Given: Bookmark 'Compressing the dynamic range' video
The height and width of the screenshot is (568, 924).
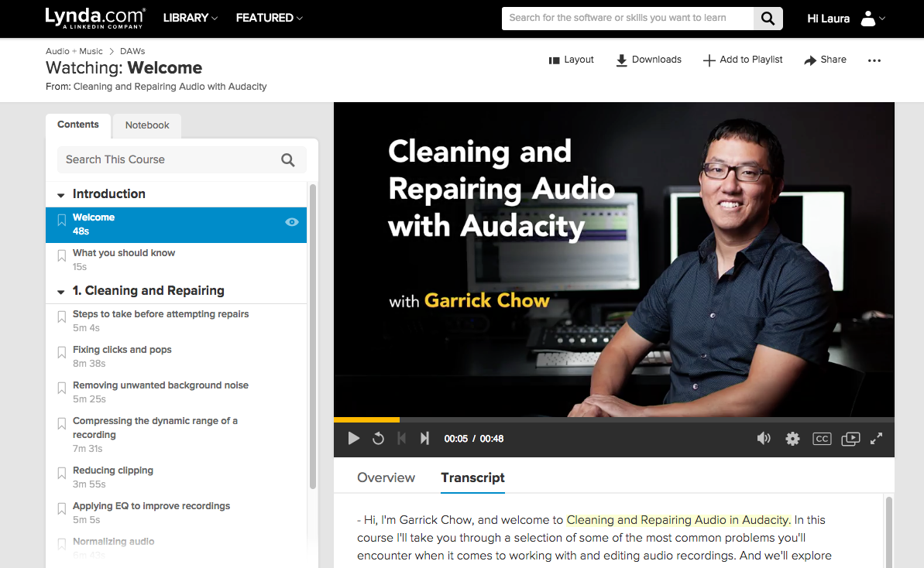Looking at the screenshot, I should [61, 424].
